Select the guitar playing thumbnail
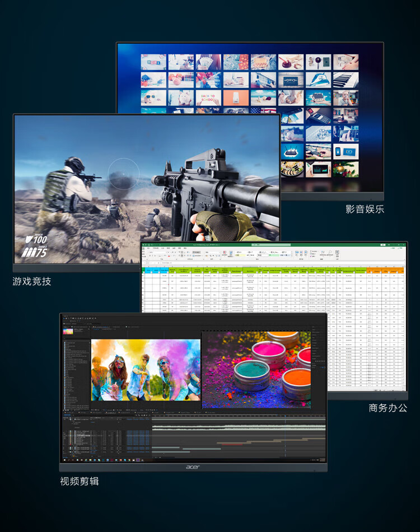This screenshot has width=420, height=532. coord(346,134)
